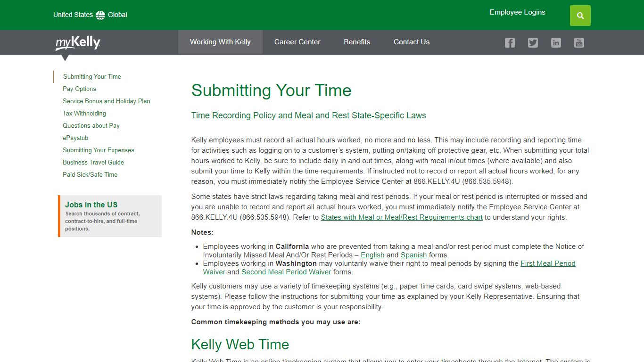
Task: Open Kelly's Facebook page icon
Action: [510, 42]
